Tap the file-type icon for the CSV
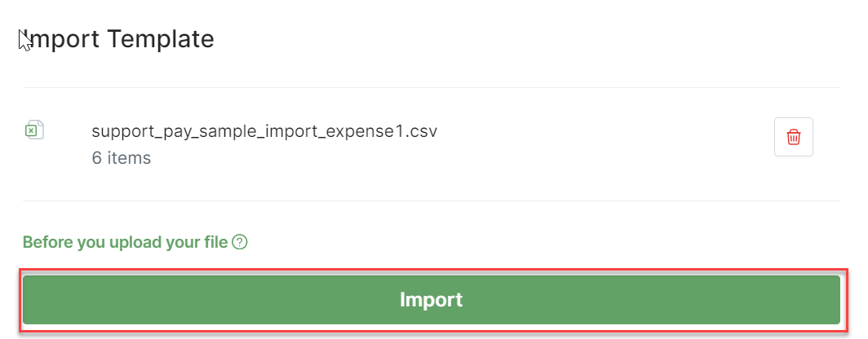The width and height of the screenshot is (868, 339). pyautogui.click(x=33, y=130)
